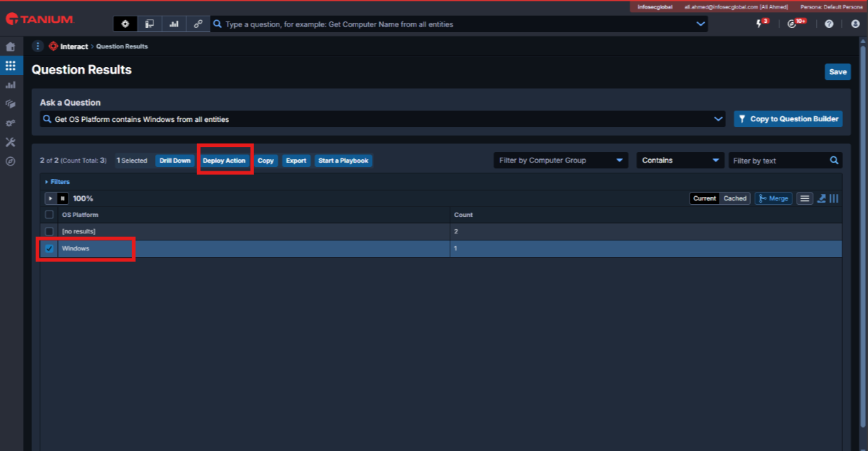
Task: Open the compass icon in left sidebar
Action: pyautogui.click(x=10, y=161)
